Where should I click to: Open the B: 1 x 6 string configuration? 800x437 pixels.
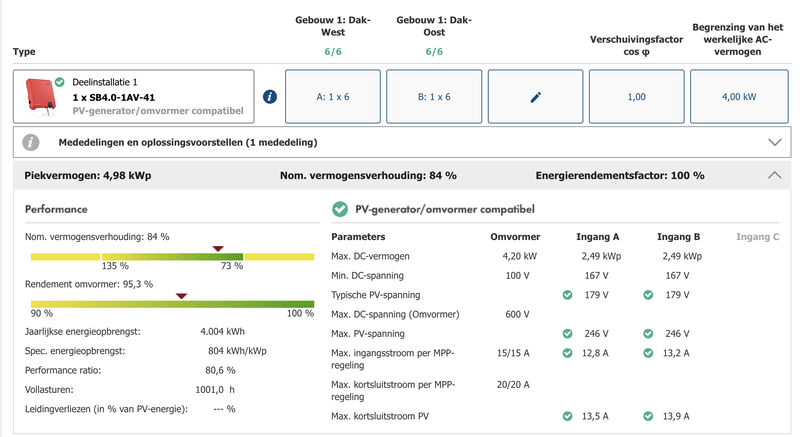[x=434, y=96]
